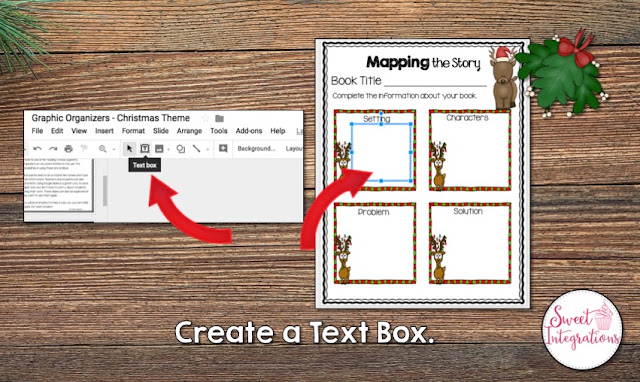This screenshot has height=382, width=640.
Task: Open the View menu
Action: click(79, 131)
